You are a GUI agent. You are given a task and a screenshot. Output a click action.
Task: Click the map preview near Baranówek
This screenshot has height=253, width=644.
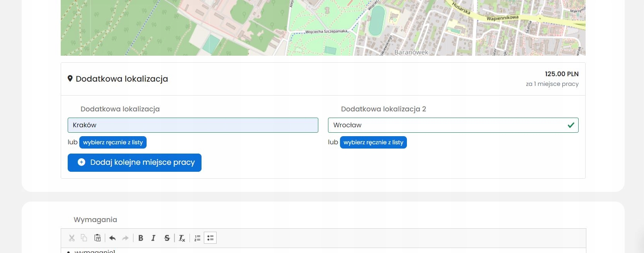(x=323, y=28)
